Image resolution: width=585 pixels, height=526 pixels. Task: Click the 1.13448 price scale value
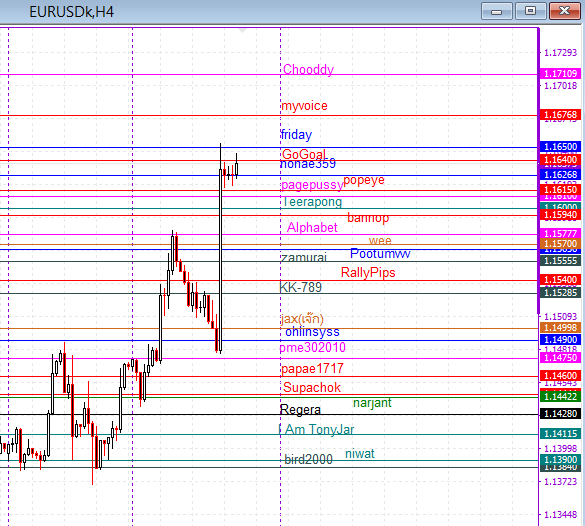(x=560, y=515)
